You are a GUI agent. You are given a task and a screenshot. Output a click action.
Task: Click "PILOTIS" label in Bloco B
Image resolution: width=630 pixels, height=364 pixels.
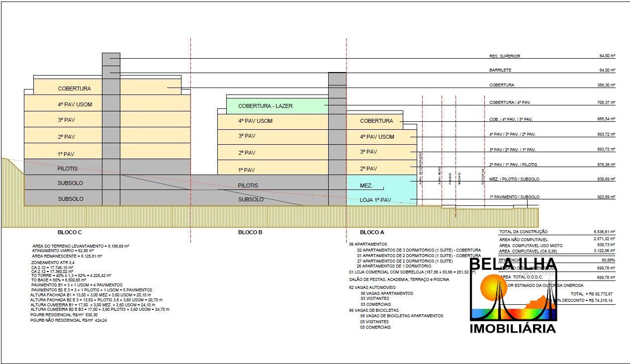(x=248, y=185)
